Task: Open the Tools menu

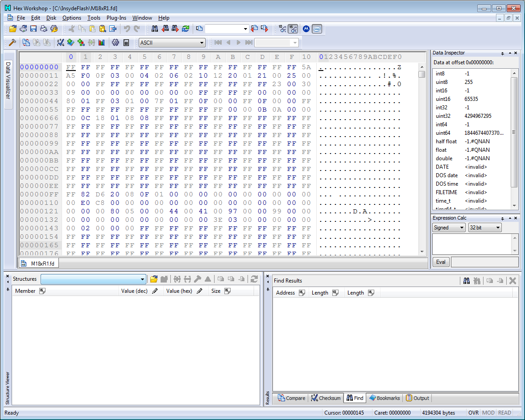Action: coord(94,18)
